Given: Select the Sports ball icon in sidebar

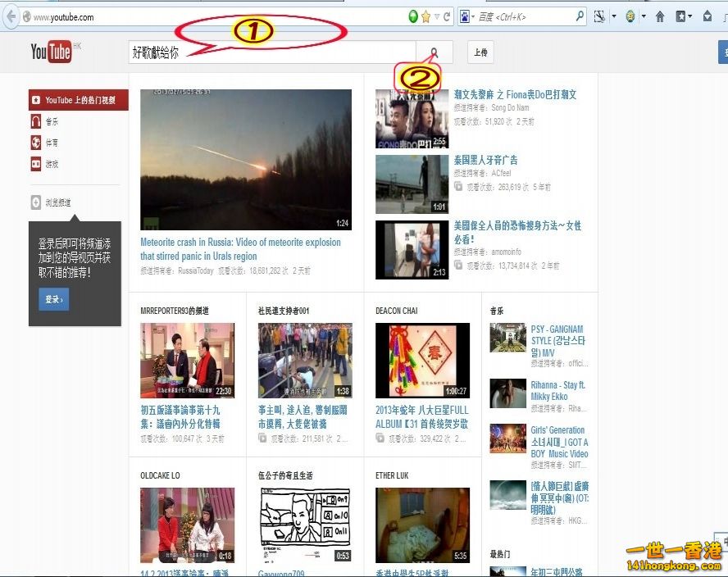Looking at the screenshot, I should (36, 143).
